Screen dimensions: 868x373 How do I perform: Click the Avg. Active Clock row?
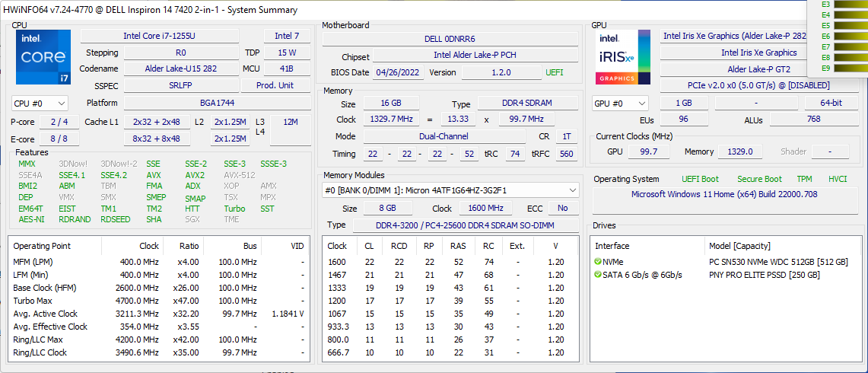coord(159,314)
